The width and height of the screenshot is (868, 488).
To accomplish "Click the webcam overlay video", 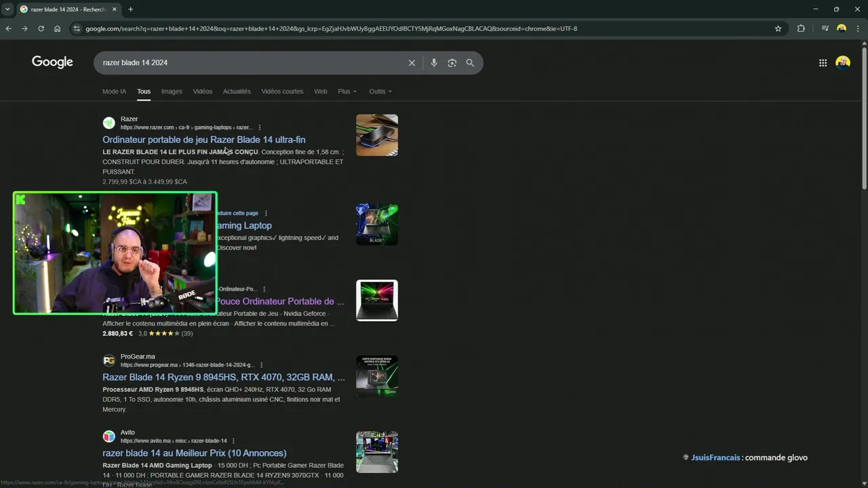I will click(x=115, y=253).
